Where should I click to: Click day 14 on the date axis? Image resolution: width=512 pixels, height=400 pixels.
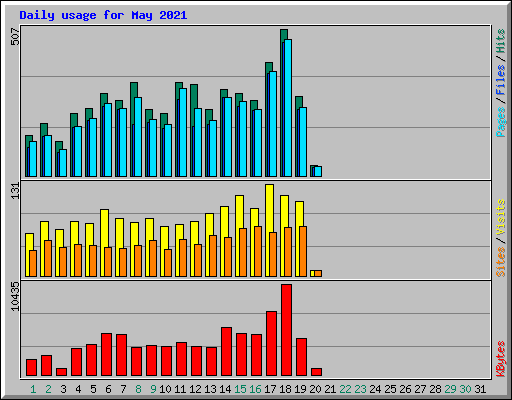pyautogui.click(x=225, y=389)
